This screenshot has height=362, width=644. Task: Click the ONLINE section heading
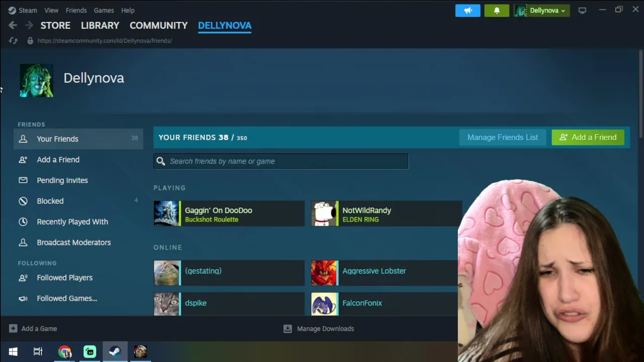click(168, 247)
